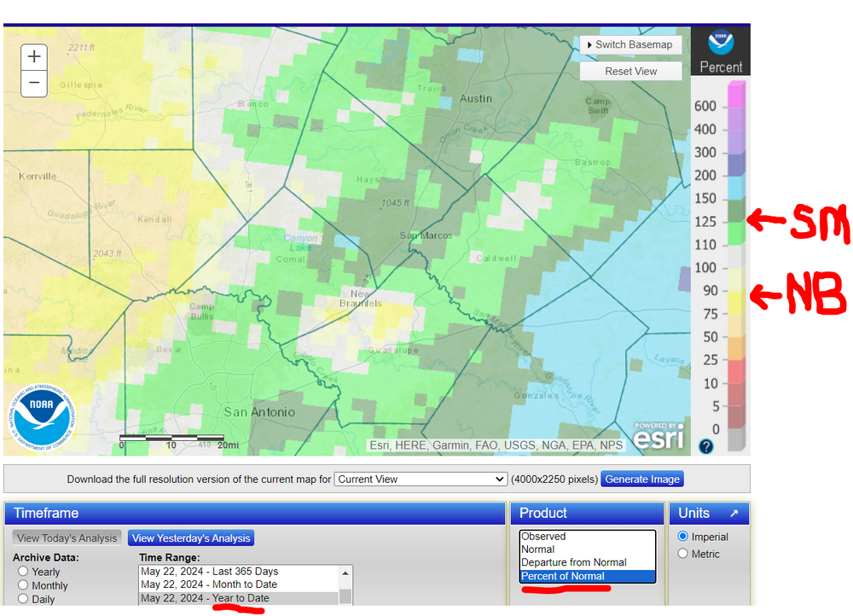Click the esri logo on the map
Image resolution: width=853 pixels, height=616 pixels.
pos(659,437)
